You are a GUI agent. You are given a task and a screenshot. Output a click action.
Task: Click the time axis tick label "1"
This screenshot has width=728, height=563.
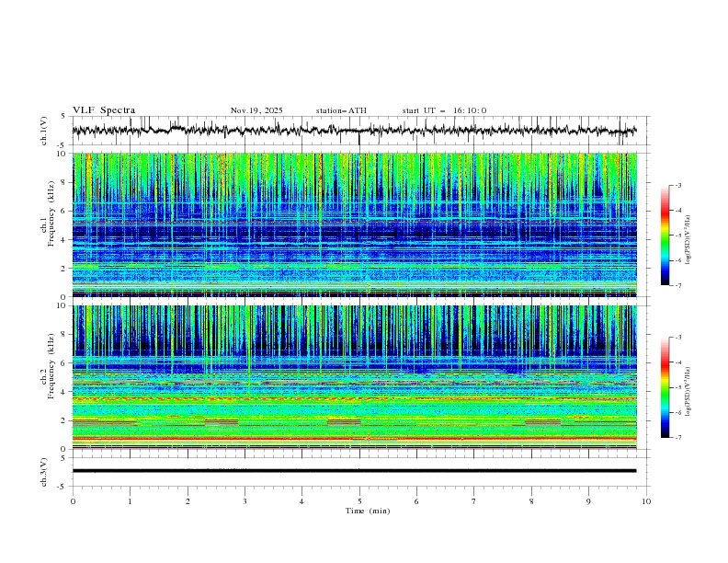(x=130, y=501)
